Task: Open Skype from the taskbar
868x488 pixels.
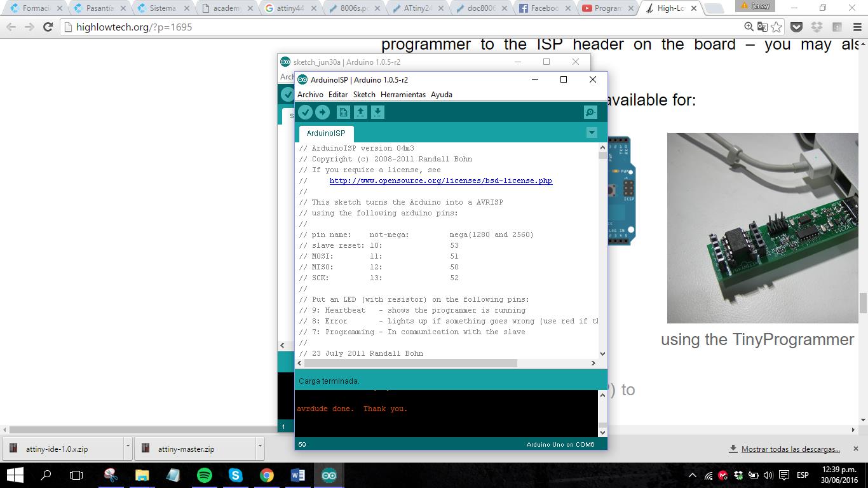Action: [x=236, y=475]
